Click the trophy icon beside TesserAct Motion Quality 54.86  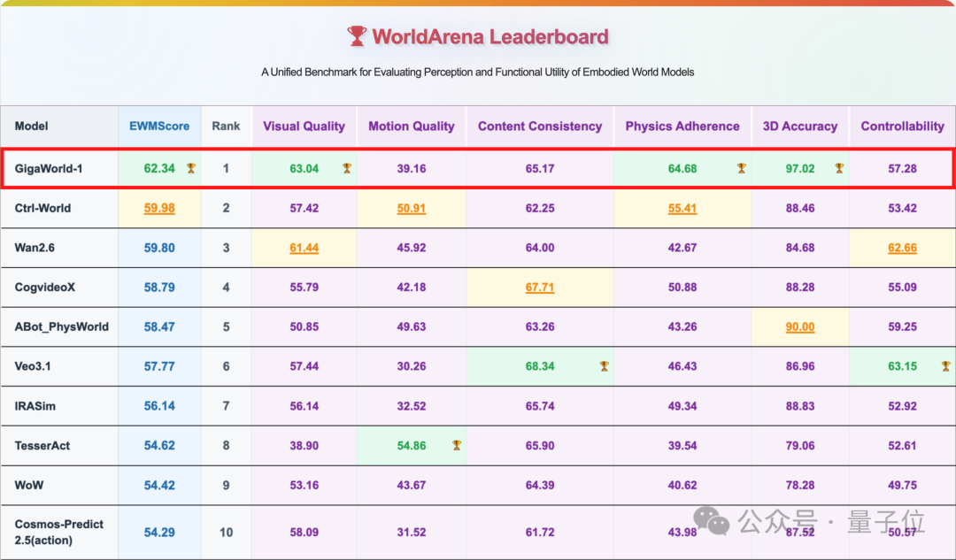tap(457, 446)
